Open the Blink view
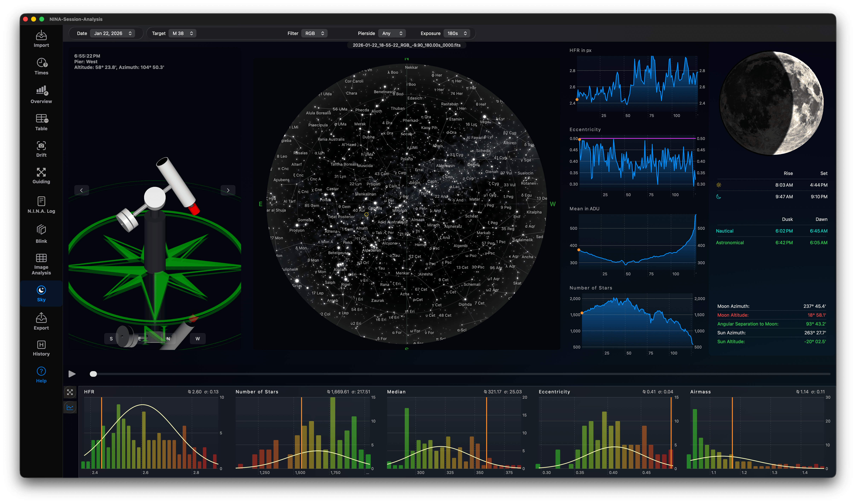Viewport: 856px width, 504px height. [x=41, y=234]
